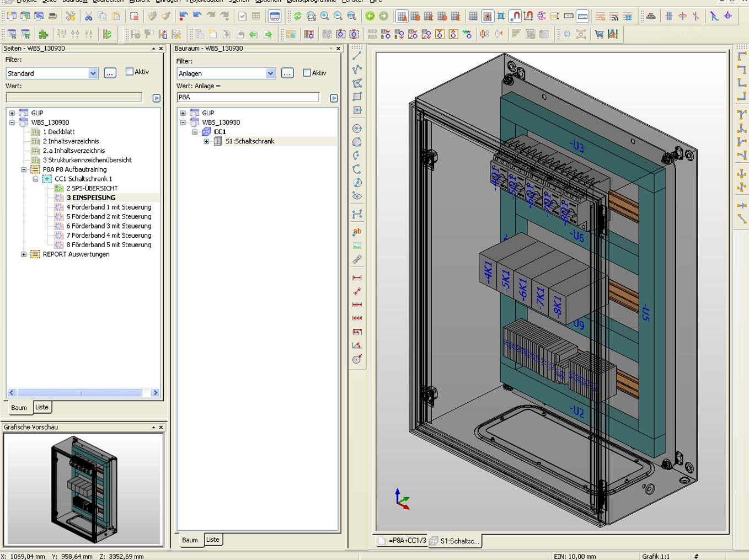Switch to Baum tab in Seiten panel
Screen dimensions: 749x560
19,408
